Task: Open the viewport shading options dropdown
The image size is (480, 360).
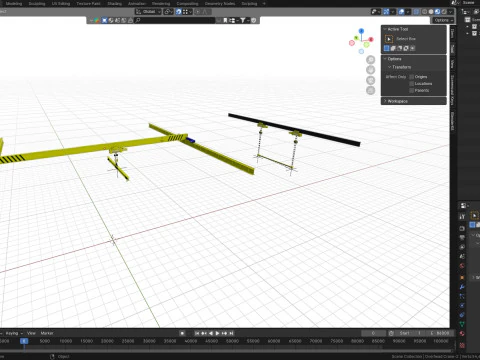Action: coord(451,12)
